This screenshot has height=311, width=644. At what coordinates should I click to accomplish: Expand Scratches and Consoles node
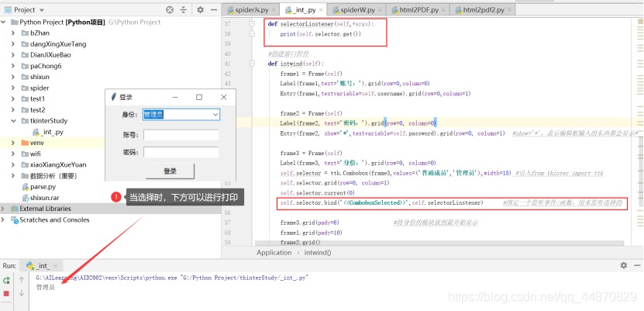(4, 219)
